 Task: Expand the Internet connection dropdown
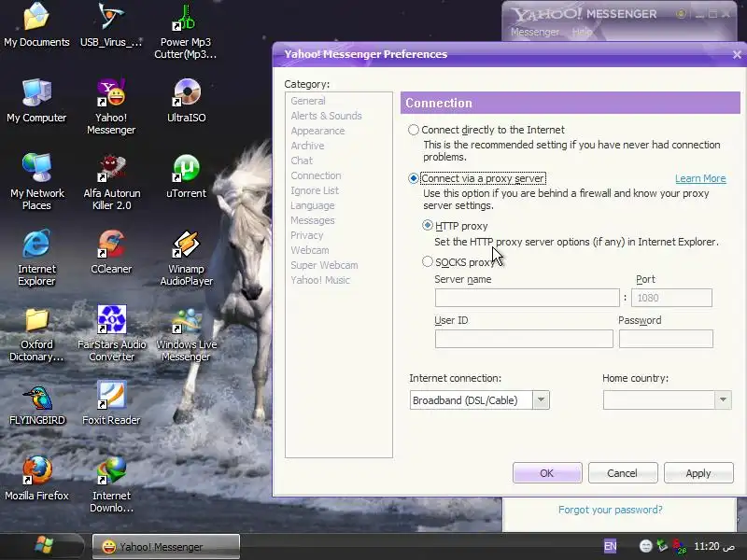coord(541,400)
